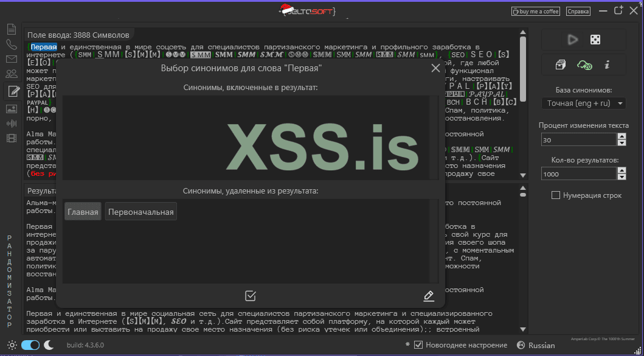Image resolution: width=644 pixels, height=356 pixels.
Task: Click the input field scrollbar down arrow
Action: pos(523,175)
